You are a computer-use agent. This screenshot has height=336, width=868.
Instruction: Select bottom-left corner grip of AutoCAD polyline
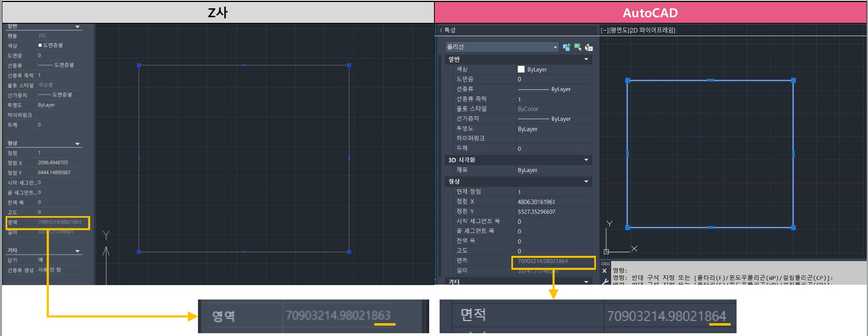pos(628,228)
